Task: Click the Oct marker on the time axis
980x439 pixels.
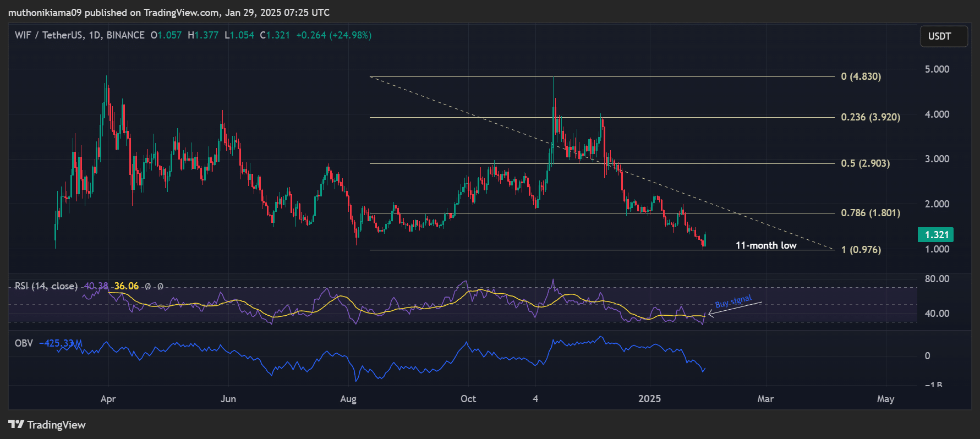Action: click(x=468, y=399)
